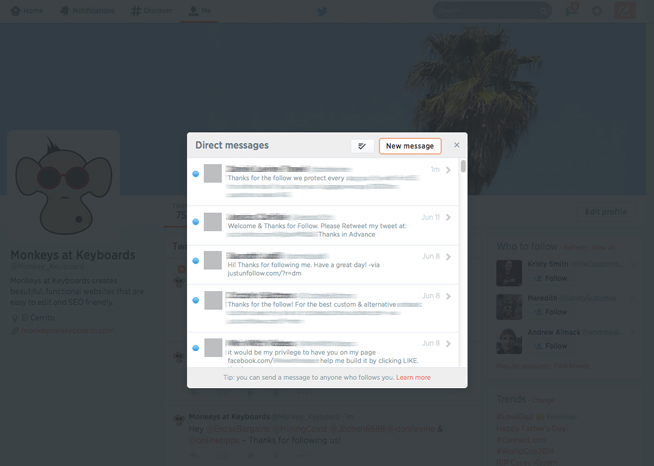Click the search field in the top bar
The width and height of the screenshot is (654, 466).
point(492,10)
